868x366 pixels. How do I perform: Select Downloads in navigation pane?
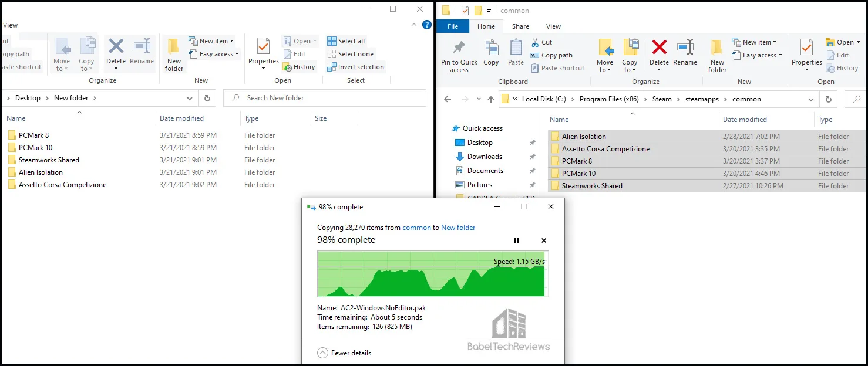[479, 157]
